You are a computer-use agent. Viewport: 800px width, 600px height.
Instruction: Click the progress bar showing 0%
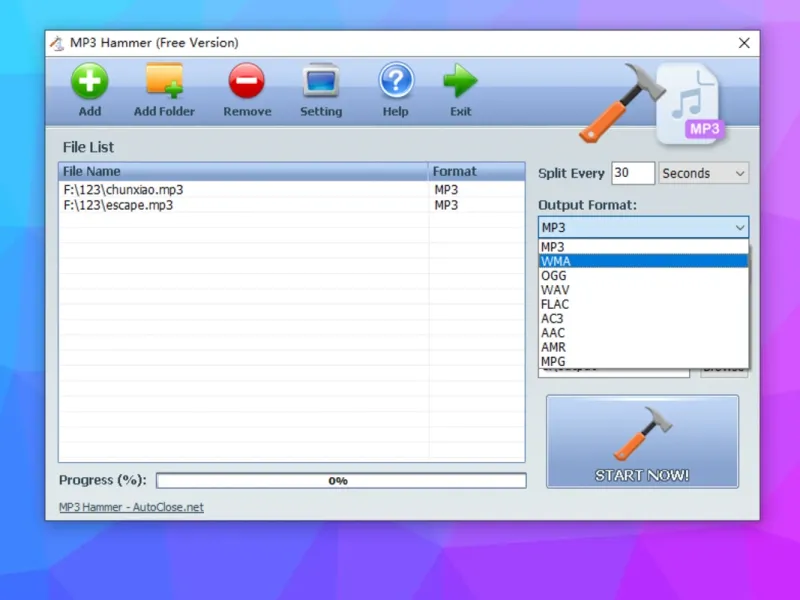coord(341,481)
